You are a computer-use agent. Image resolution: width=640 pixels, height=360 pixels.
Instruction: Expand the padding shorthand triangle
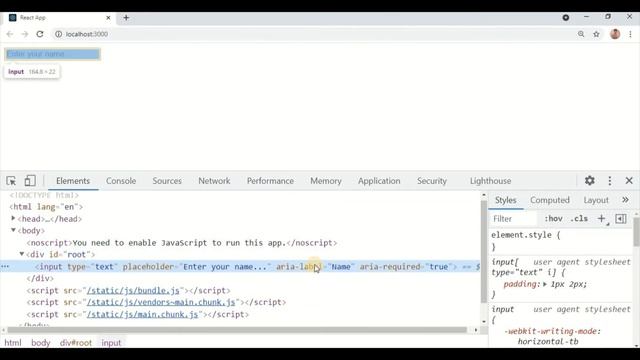(x=545, y=284)
